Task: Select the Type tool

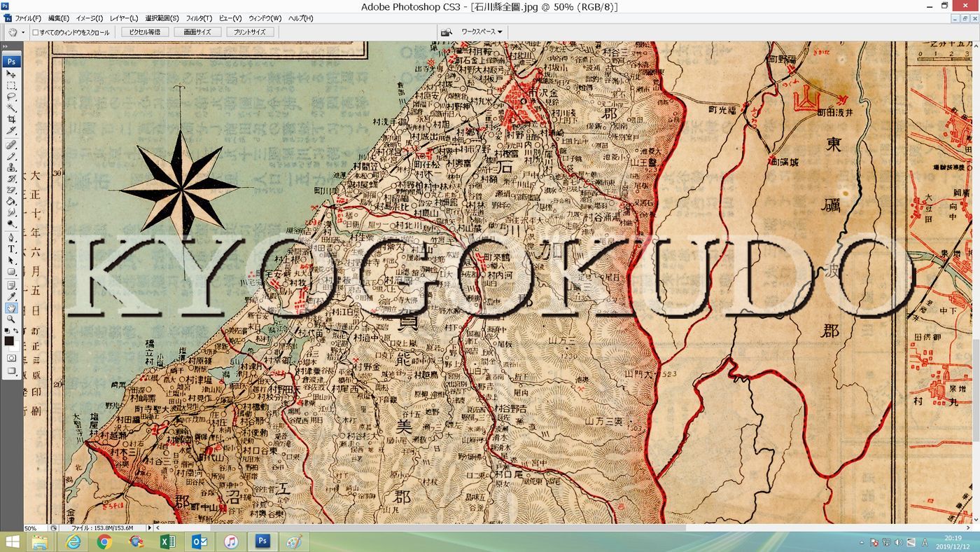Action: pyautogui.click(x=11, y=249)
